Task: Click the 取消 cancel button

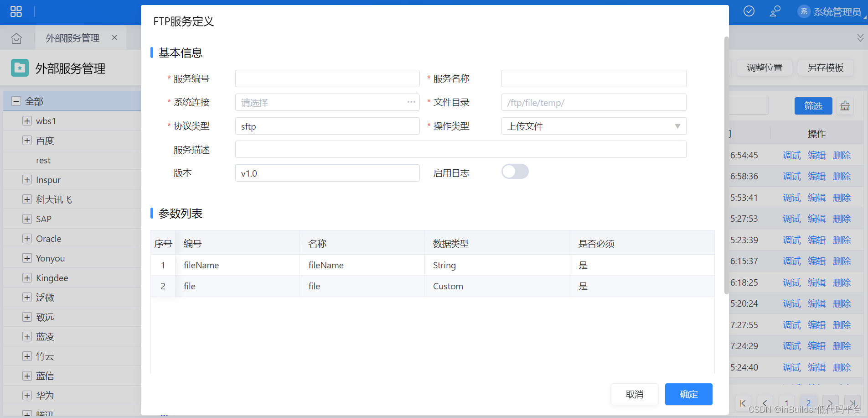Action: [x=635, y=394]
